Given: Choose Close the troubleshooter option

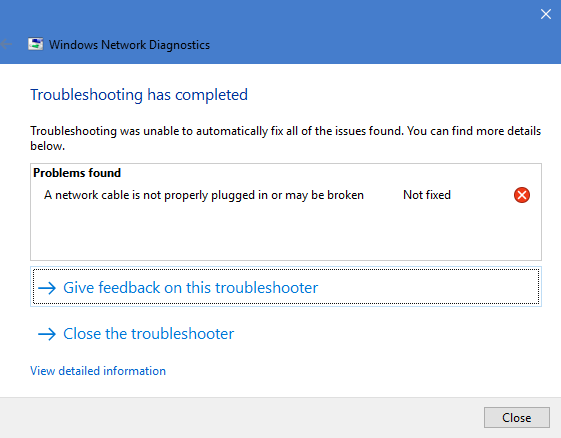Looking at the screenshot, I should tap(136, 334).
